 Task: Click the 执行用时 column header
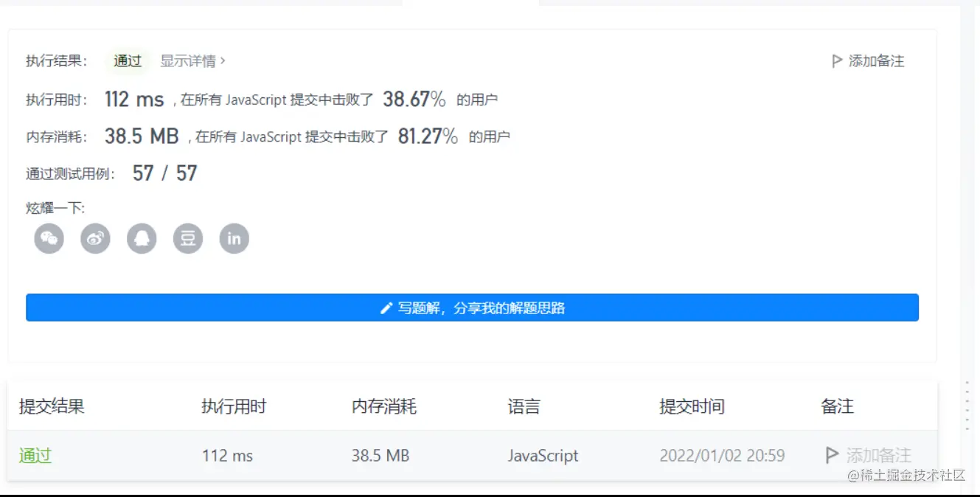click(x=234, y=406)
